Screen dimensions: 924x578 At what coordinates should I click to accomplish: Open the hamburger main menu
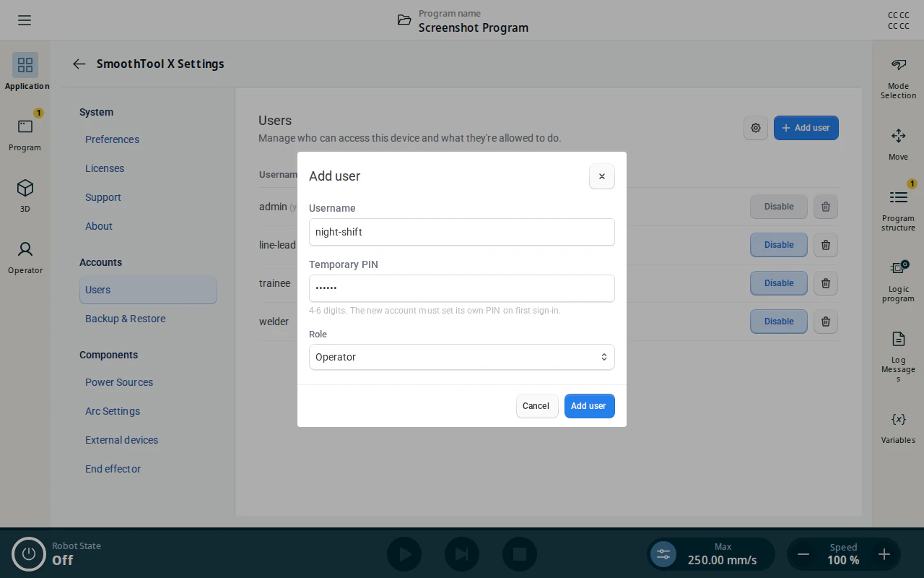click(25, 20)
